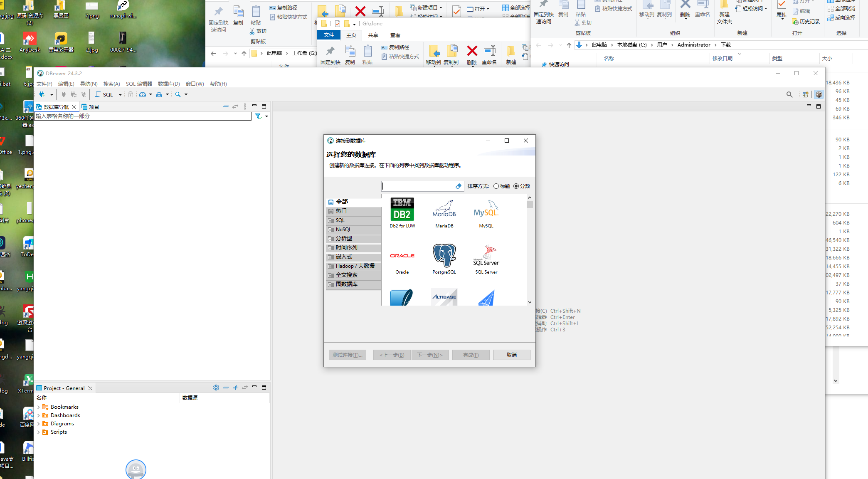Click the 取消 button
The image size is (868, 479).
click(x=511, y=355)
